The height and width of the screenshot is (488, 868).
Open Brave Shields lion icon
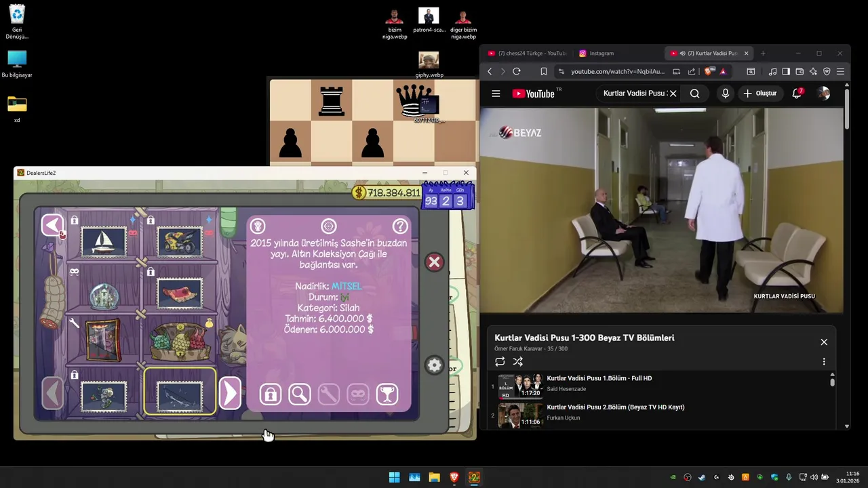pos(709,71)
